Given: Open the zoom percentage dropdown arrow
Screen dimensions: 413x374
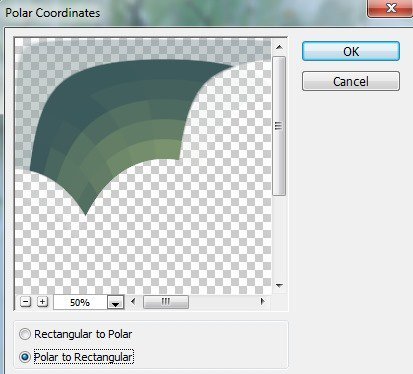Looking at the screenshot, I should tap(116, 303).
